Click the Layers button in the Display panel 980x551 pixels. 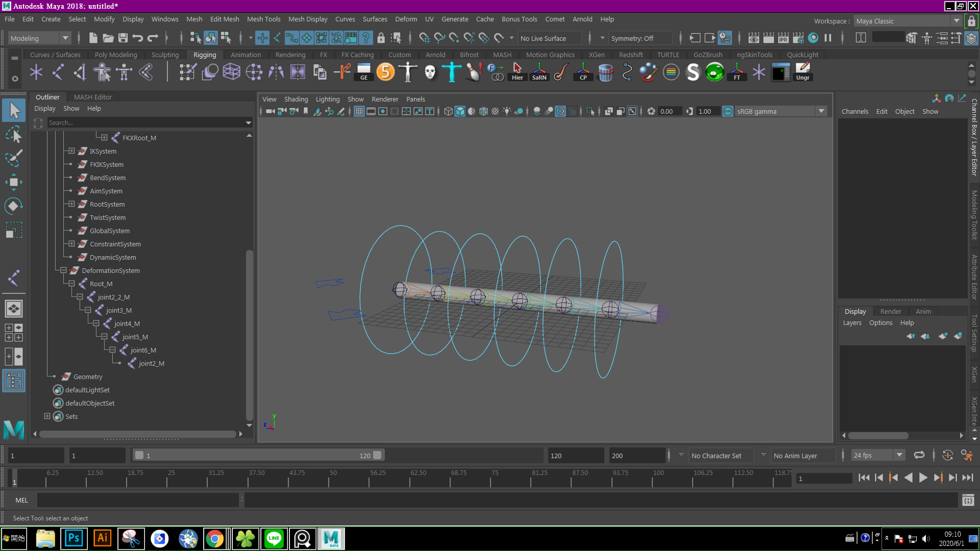[x=852, y=322]
